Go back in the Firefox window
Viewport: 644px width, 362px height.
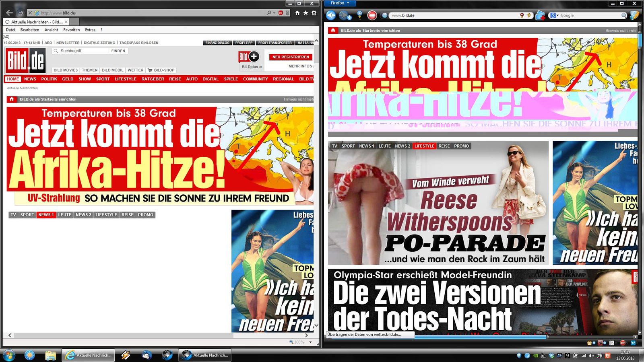[x=331, y=15]
